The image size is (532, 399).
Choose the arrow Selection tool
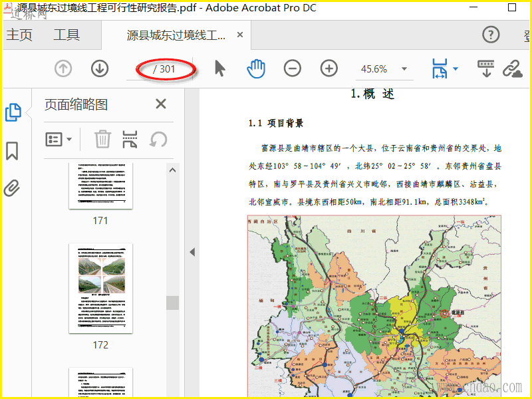click(x=220, y=68)
